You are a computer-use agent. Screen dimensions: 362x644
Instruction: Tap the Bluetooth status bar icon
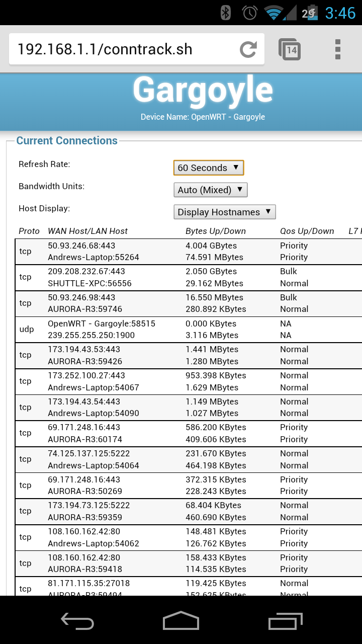(x=226, y=13)
